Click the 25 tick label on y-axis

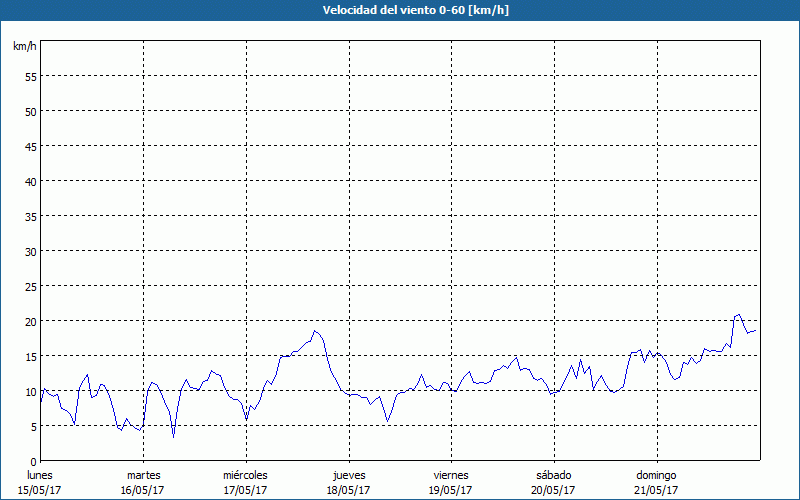click(x=30, y=286)
